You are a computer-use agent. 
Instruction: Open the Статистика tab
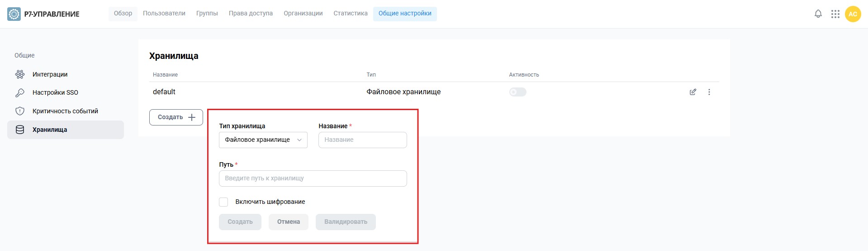click(351, 14)
